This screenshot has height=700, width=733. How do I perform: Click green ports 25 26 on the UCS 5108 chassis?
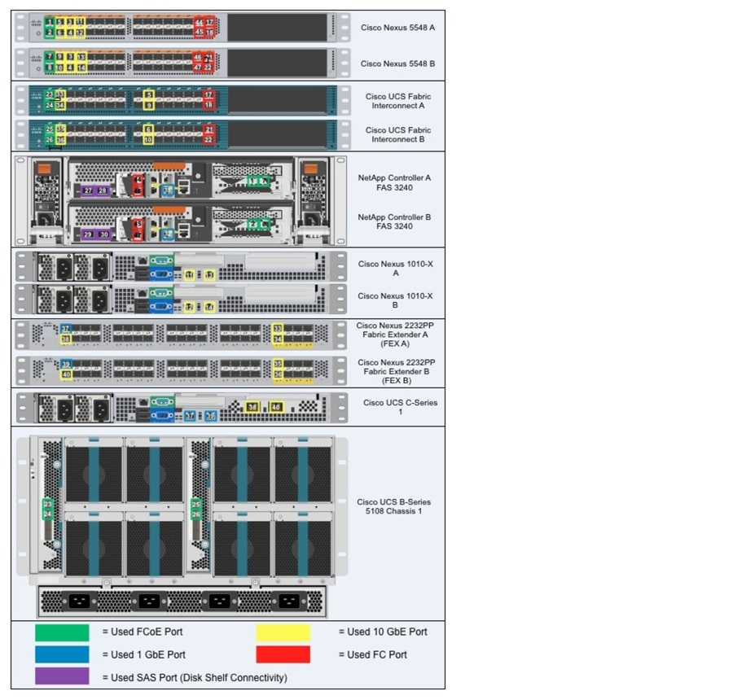tap(195, 510)
